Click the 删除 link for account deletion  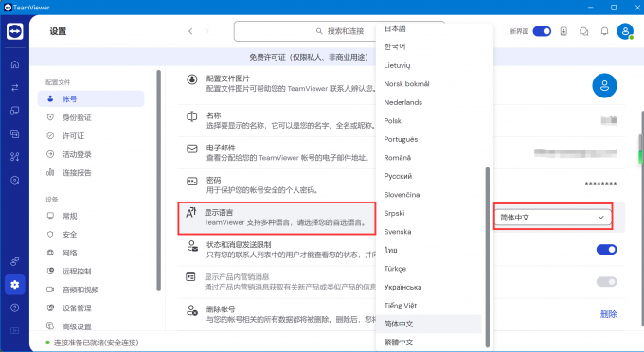(608, 314)
